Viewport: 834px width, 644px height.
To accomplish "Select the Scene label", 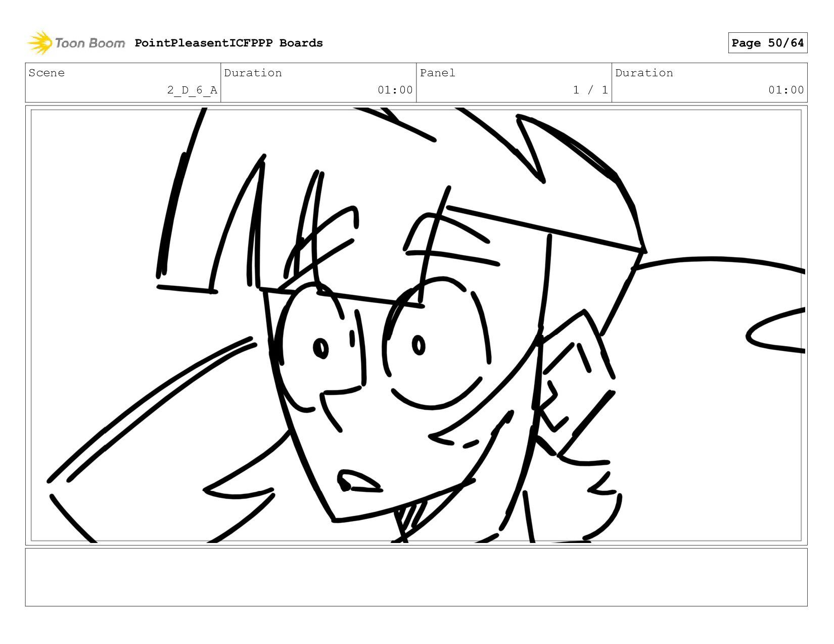I will (x=47, y=73).
